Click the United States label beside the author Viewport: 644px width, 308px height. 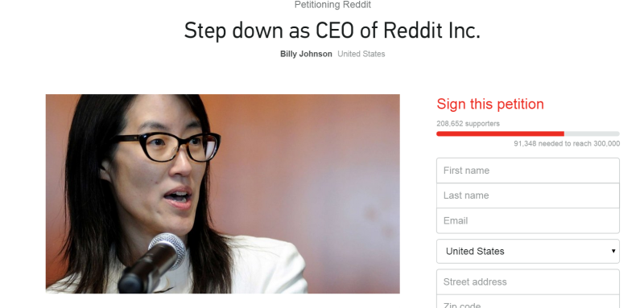pos(361,54)
